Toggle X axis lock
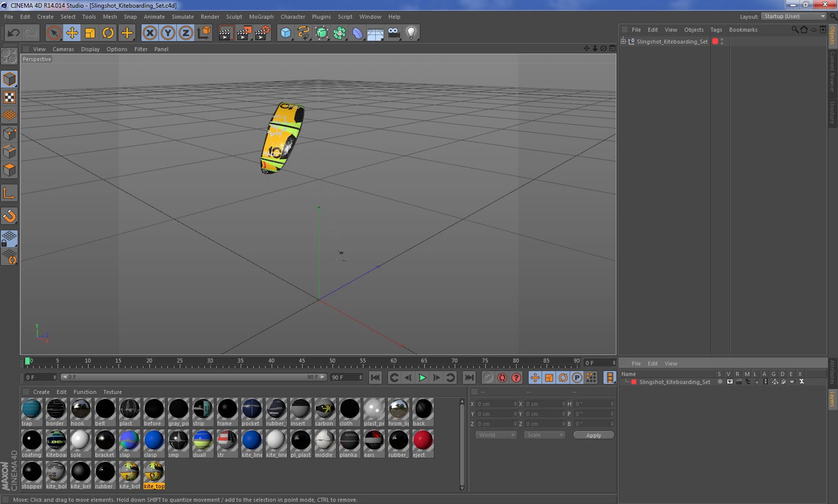Screen dimensions: 838x504 click(x=150, y=33)
